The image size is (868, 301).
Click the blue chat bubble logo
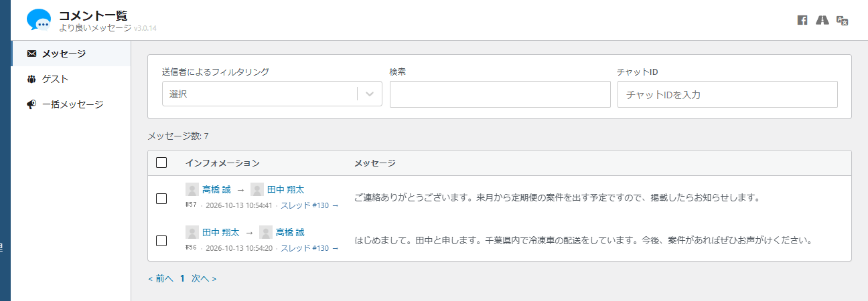39,21
